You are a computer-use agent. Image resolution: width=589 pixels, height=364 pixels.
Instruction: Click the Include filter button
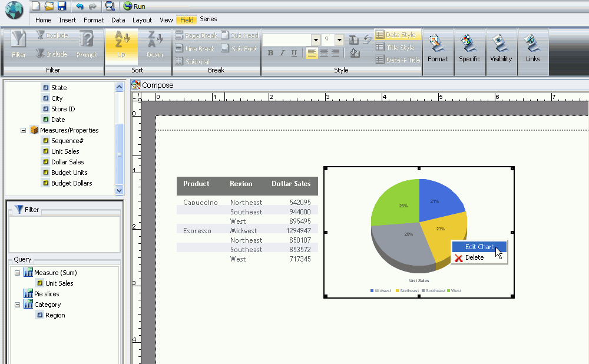52,54
